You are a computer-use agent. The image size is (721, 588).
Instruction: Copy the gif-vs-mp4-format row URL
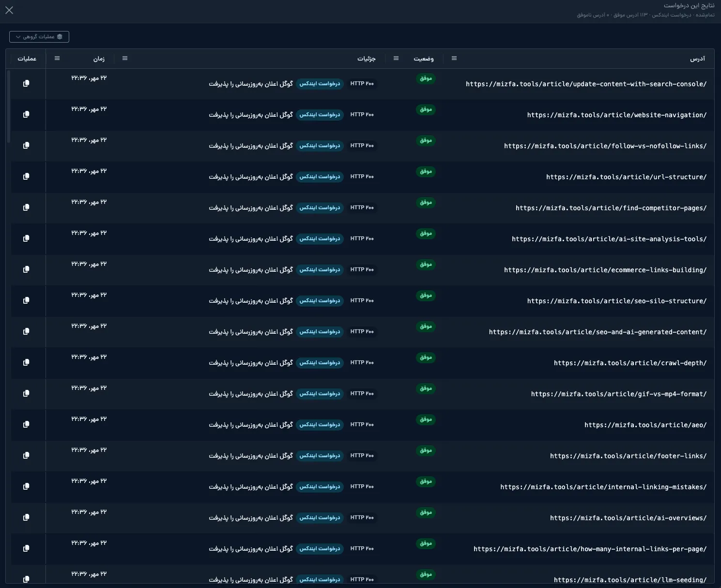[x=26, y=393]
